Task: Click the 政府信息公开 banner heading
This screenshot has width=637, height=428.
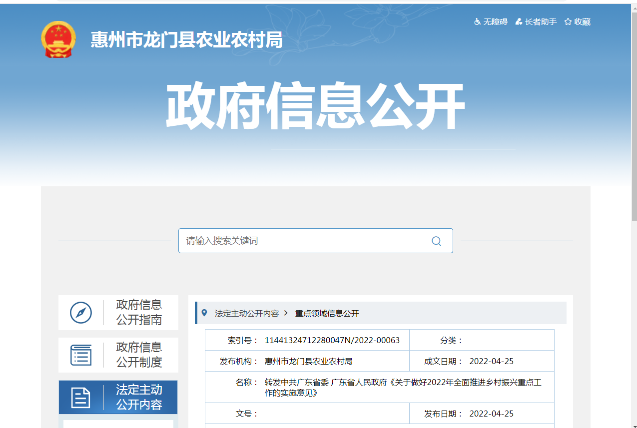Action: click(315, 106)
